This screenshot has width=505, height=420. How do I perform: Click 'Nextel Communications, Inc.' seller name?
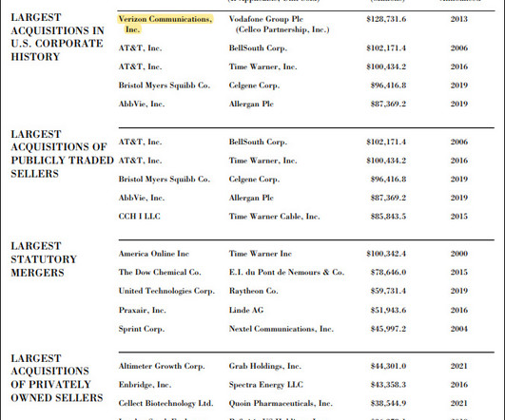(282, 329)
